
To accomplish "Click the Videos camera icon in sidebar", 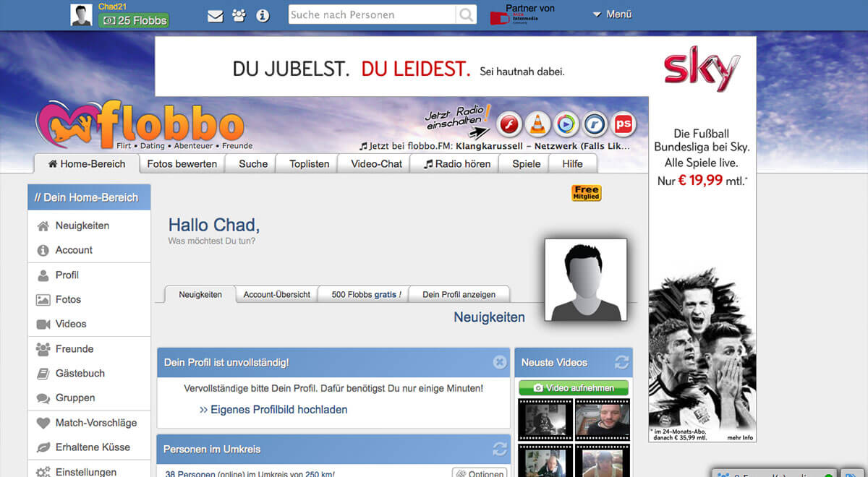I will 43,325.
